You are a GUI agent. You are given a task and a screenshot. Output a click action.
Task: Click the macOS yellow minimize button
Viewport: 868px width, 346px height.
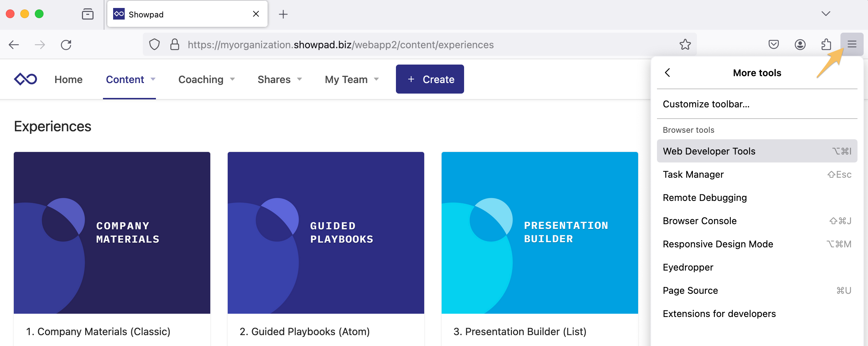point(25,14)
